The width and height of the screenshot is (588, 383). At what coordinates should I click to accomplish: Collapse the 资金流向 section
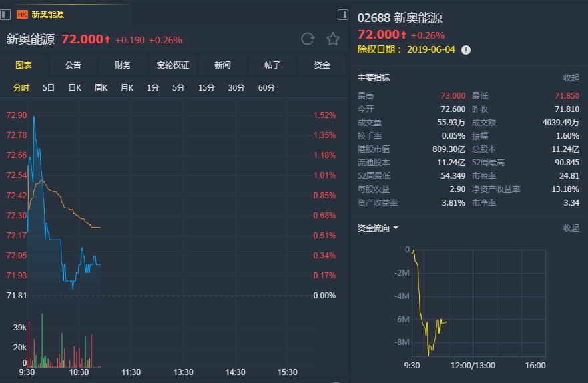click(x=571, y=228)
